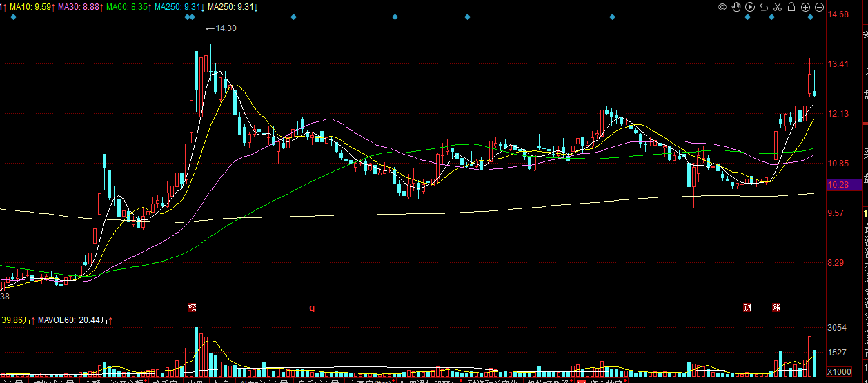
Task: Click the 12.13 price axis label
Action: [x=839, y=114]
